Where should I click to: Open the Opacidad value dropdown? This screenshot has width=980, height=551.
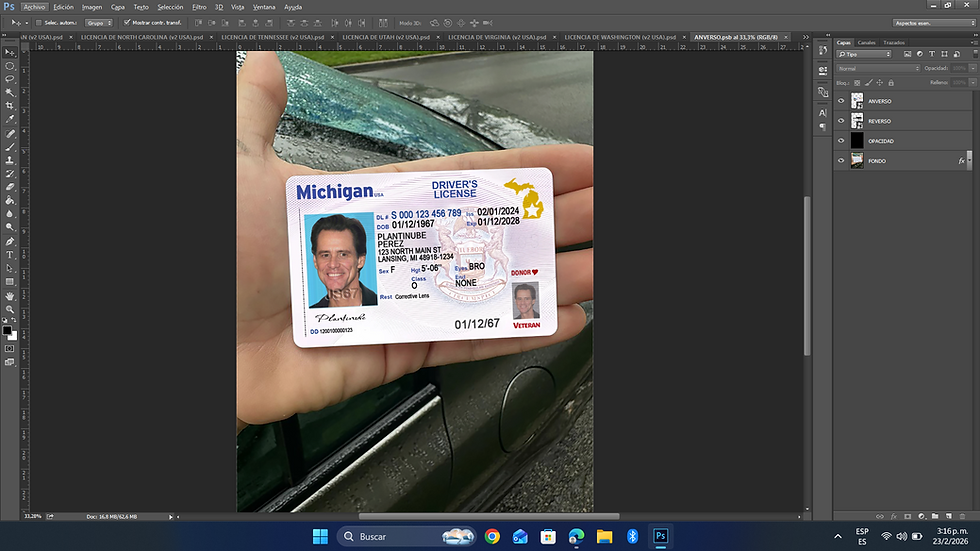tap(972, 68)
